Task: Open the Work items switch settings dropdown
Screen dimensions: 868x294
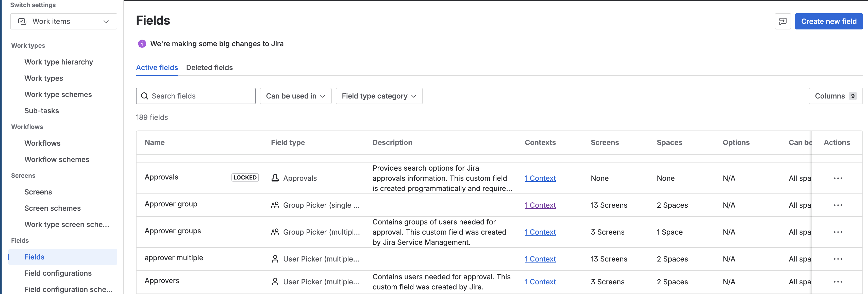Action: pos(64,21)
